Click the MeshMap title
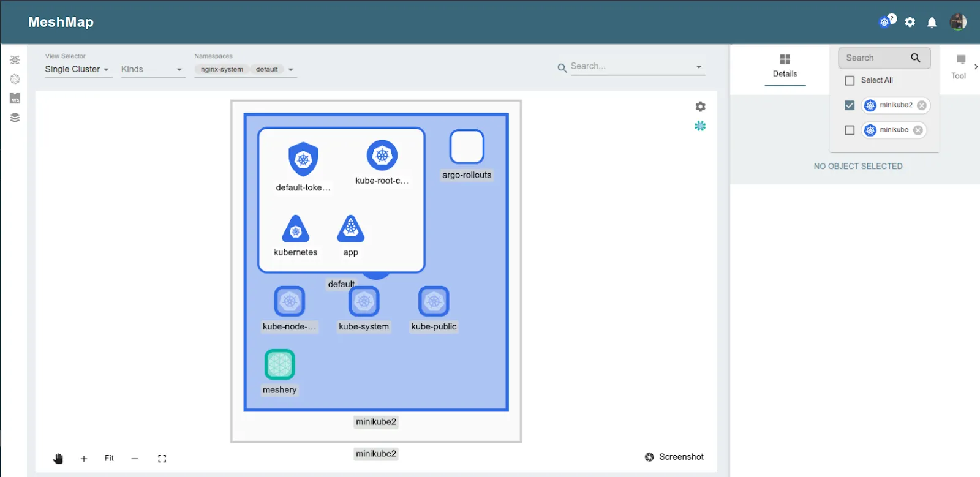The width and height of the screenshot is (980, 477). tap(61, 22)
